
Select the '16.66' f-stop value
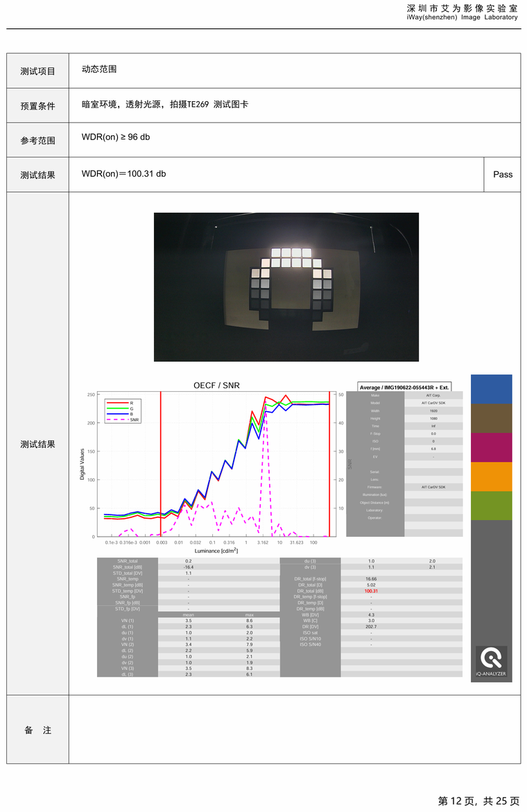(371, 579)
